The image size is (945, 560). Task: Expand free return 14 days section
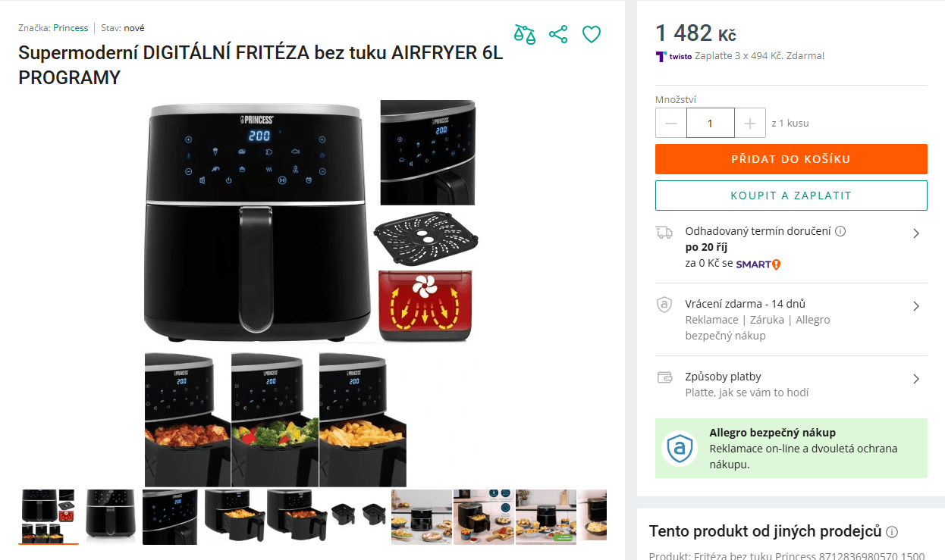(x=791, y=320)
